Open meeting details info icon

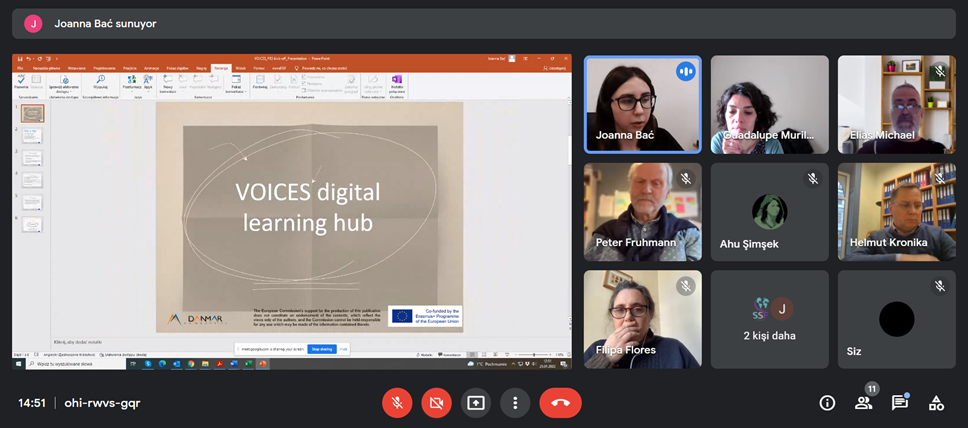point(827,403)
